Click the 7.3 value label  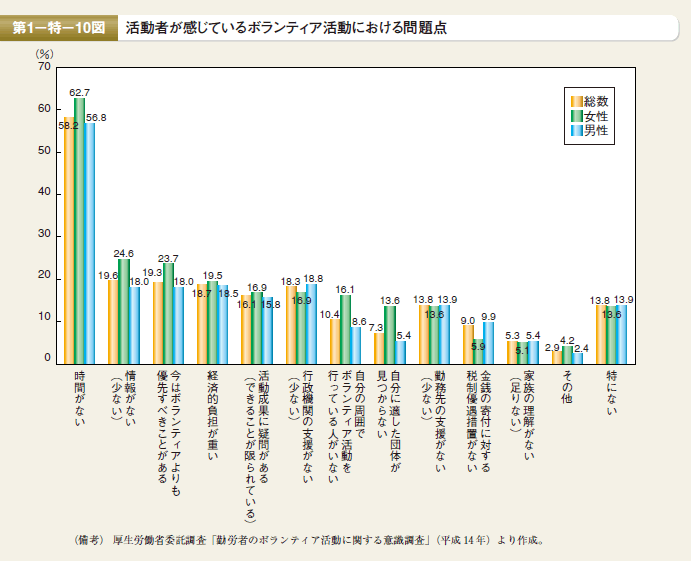375,328
